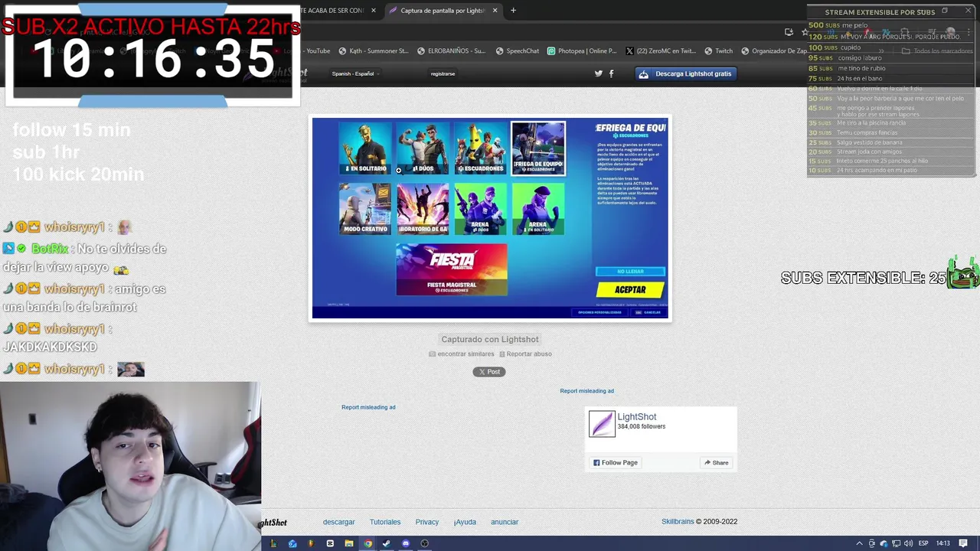Open the Photopea bookmark

[x=582, y=51]
